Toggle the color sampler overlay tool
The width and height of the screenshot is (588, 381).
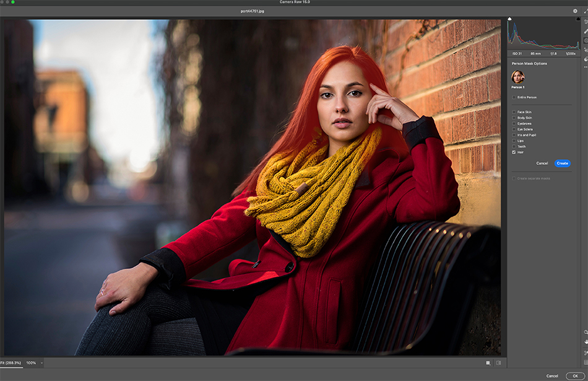point(586,353)
